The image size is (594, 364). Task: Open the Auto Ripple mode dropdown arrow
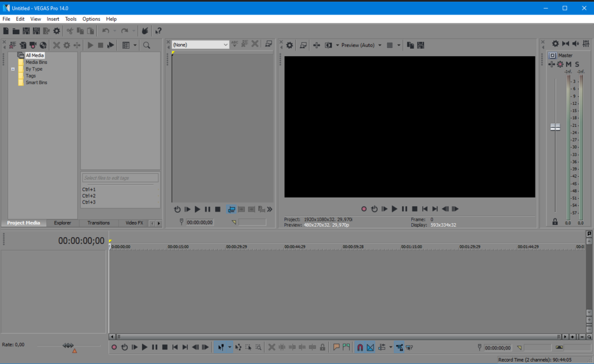pyautogui.click(x=390, y=347)
